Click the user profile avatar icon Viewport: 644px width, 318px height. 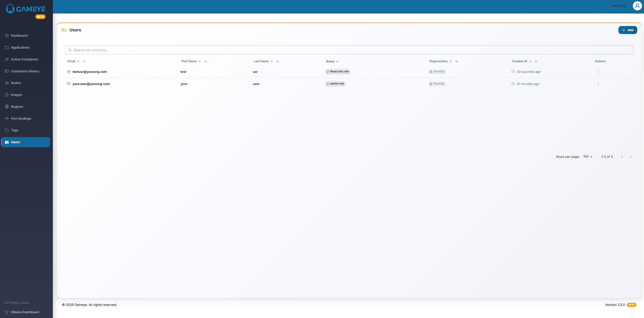click(637, 6)
